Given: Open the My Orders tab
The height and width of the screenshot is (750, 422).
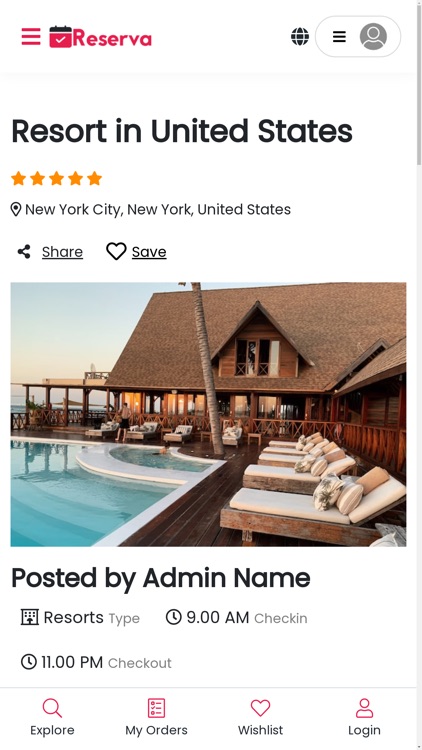Looking at the screenshot, I should coord(156,717).
